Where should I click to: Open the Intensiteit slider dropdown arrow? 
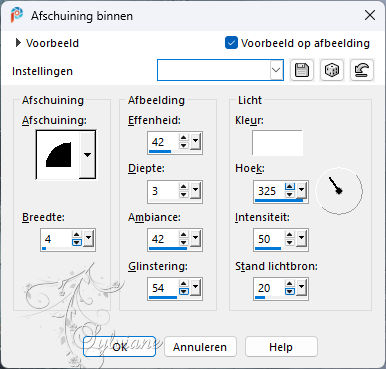(301, 238)
